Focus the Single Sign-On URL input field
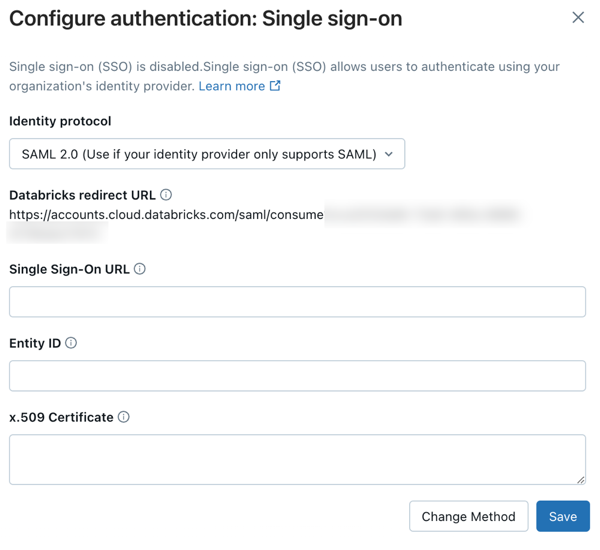This screenshot has height=550, width=600. click(x=297, y=302)
